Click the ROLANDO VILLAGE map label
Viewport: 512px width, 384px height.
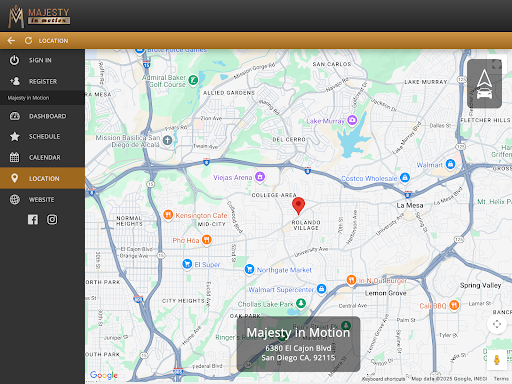(306, 225)
